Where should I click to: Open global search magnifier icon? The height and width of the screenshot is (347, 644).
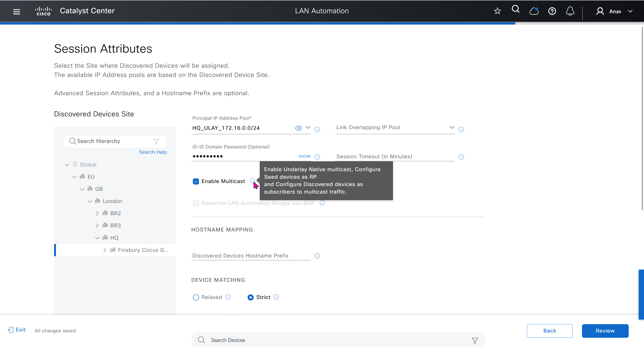[515, 9]
